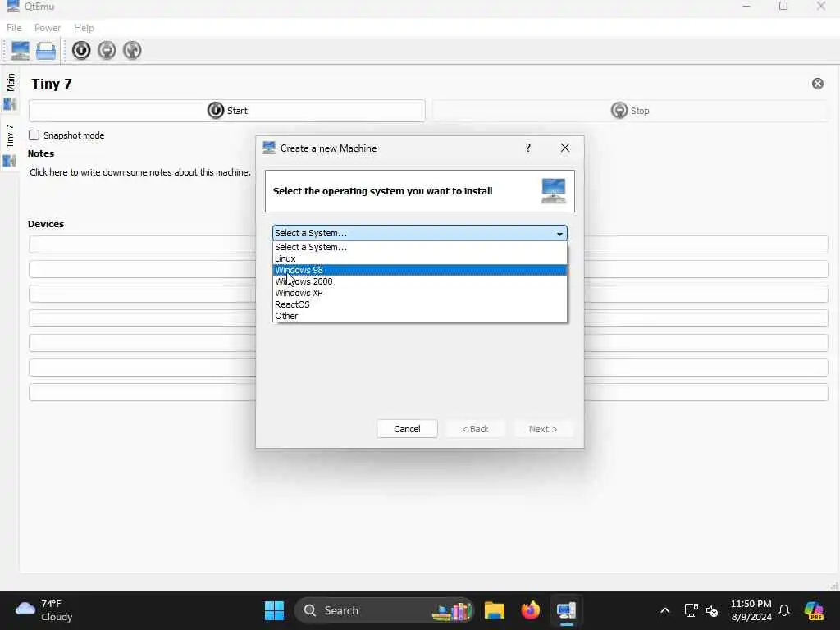Open Firefox from the taskbar
This screenshot has height=630, width=840.
click(531, 610)
